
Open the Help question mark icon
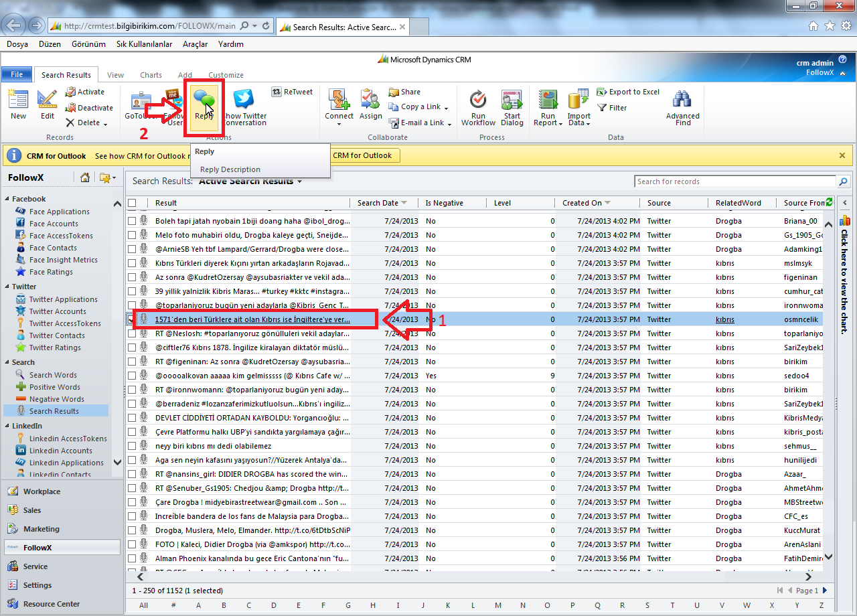pyautogui.click(x=842, y=60)
